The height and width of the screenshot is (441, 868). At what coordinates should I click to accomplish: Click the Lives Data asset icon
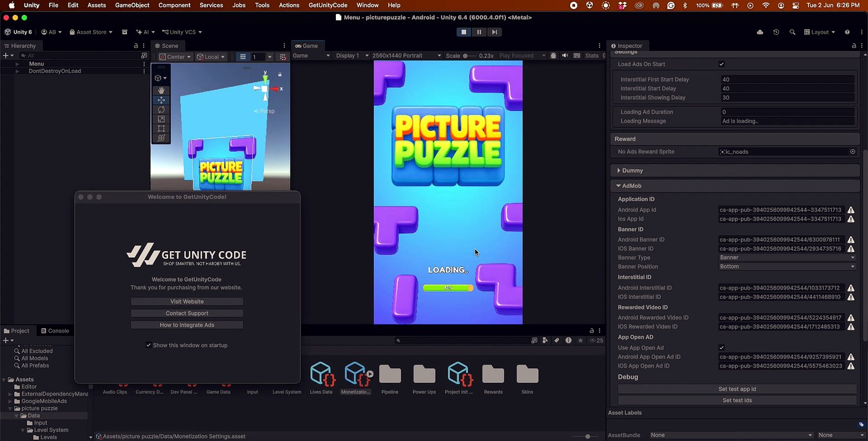click(321, 374)
